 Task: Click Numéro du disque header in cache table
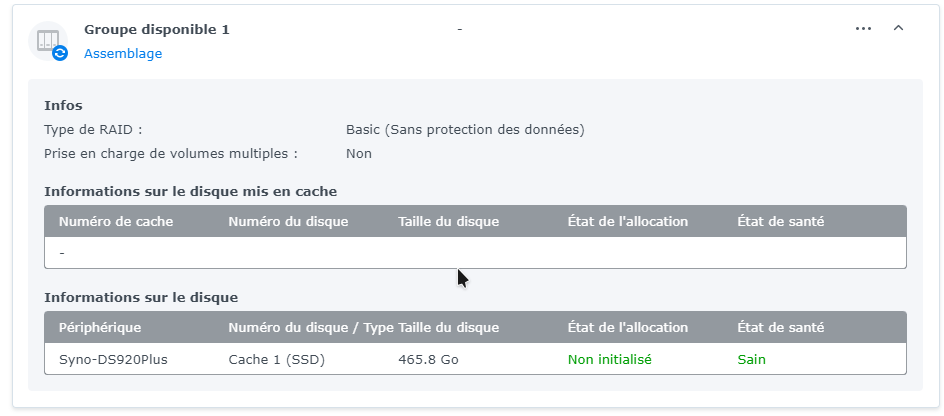288,221
